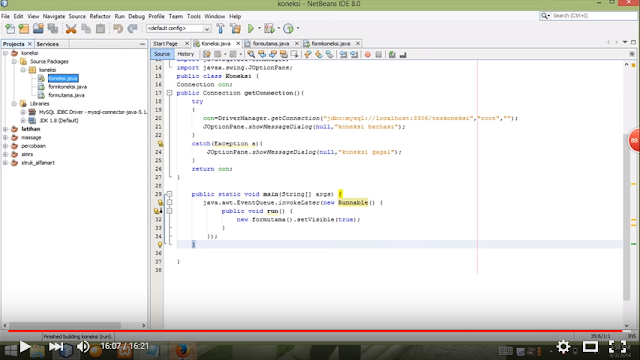The height and width of the screenshot is (360, 640).
Task: Click the Save All toolbar icon
Action: [53, 28]
